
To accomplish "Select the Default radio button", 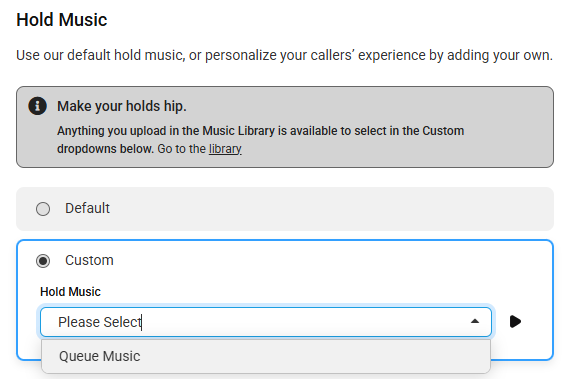I will pos(43,209).
